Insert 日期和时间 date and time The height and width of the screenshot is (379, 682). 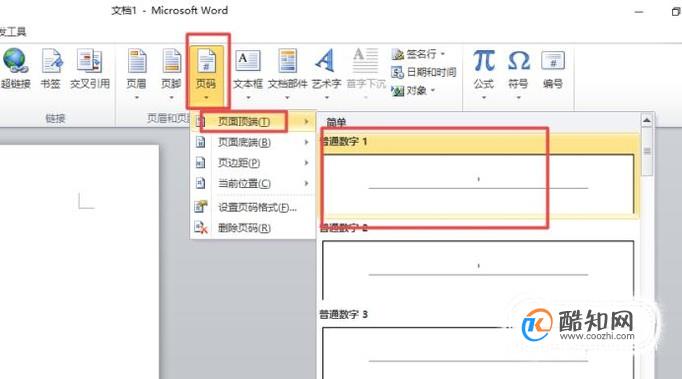point(424,72)
